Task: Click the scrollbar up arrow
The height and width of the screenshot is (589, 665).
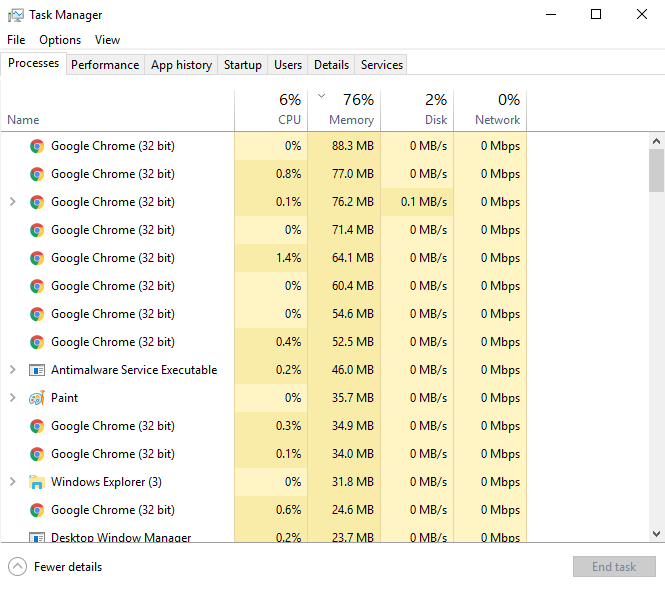Action: click(657, 141)
